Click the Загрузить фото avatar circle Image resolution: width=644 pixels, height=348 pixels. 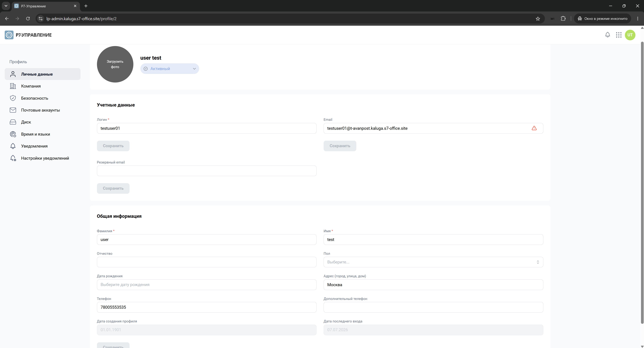point(115,64)
